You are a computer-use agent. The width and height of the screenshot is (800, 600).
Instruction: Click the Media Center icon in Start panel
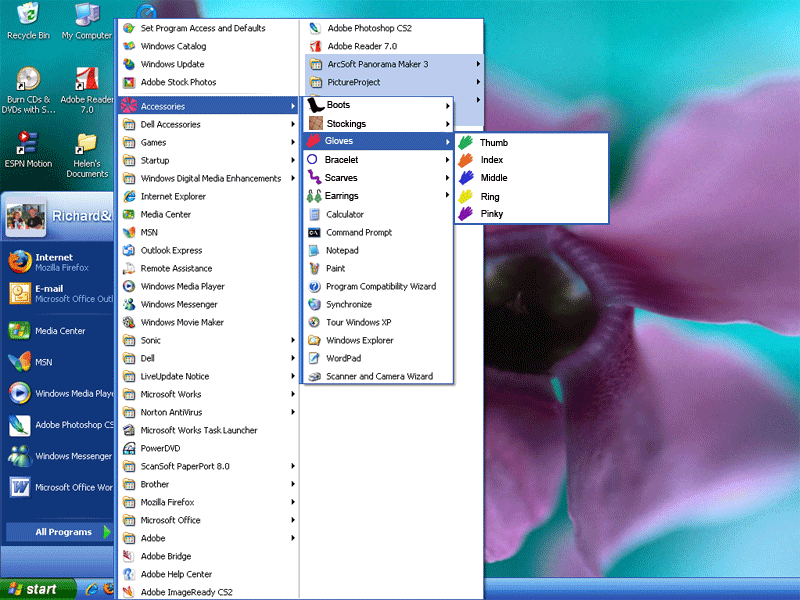(19, 331)
